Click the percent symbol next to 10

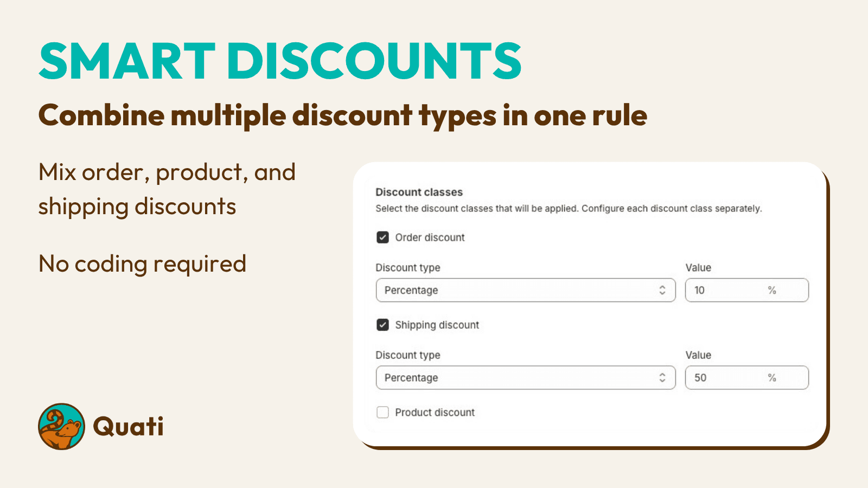pos(773,290)
